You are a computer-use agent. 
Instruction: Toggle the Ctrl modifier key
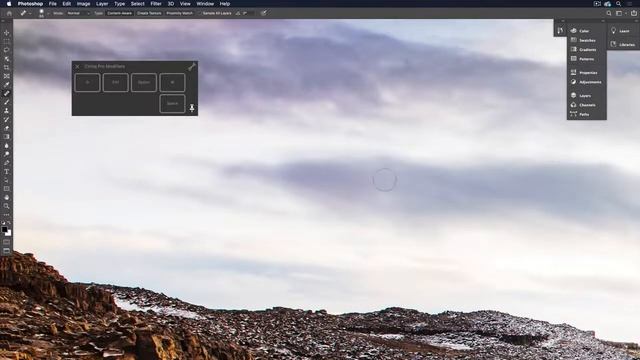click(x=116, y=82)
